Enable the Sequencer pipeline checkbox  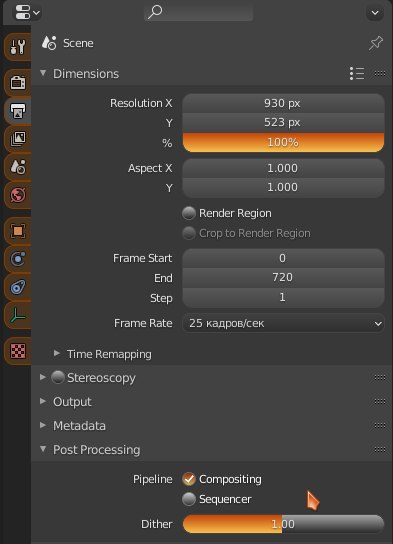(x=189, y=499)
